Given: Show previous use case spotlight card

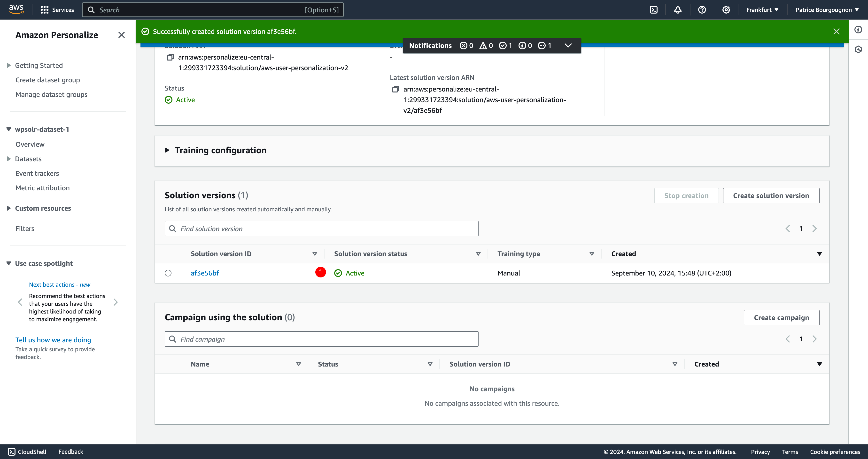Looking at the screenshot, I should [20, 302].
